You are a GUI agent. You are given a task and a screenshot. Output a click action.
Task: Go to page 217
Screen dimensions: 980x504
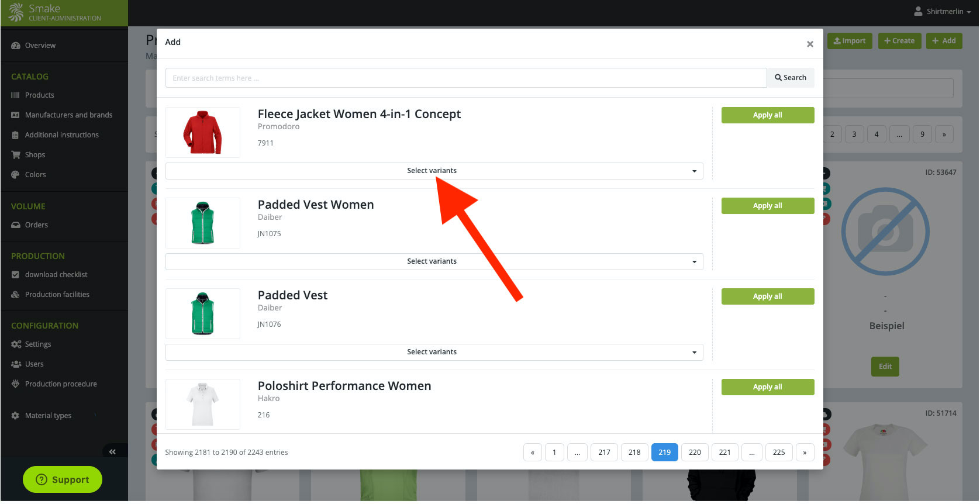click(x=605, y=453)
